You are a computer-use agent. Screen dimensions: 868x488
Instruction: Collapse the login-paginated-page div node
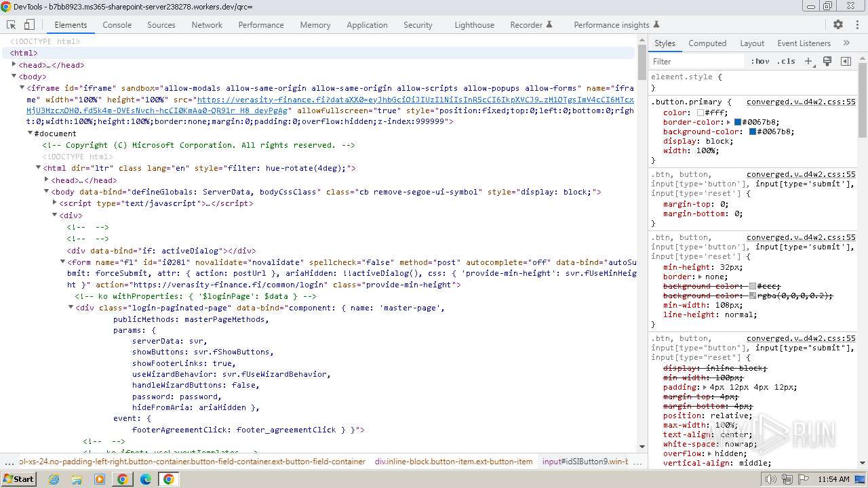point(71,307)
